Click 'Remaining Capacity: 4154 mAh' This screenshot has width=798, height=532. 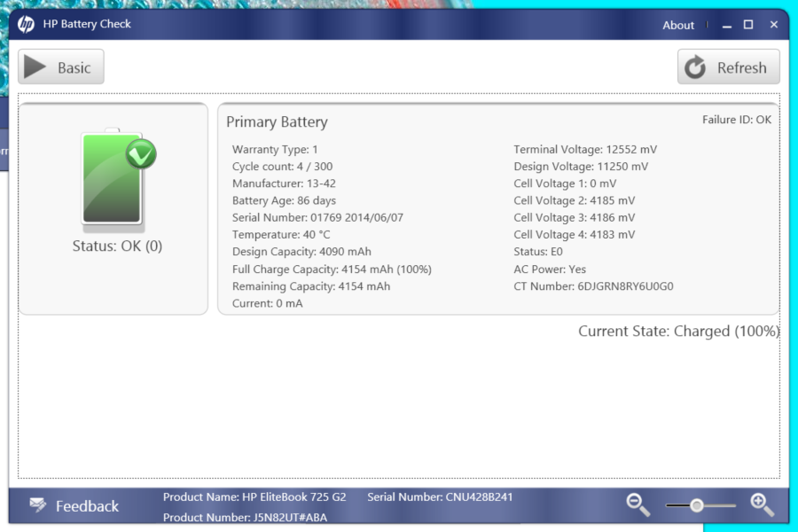(311, 286)
